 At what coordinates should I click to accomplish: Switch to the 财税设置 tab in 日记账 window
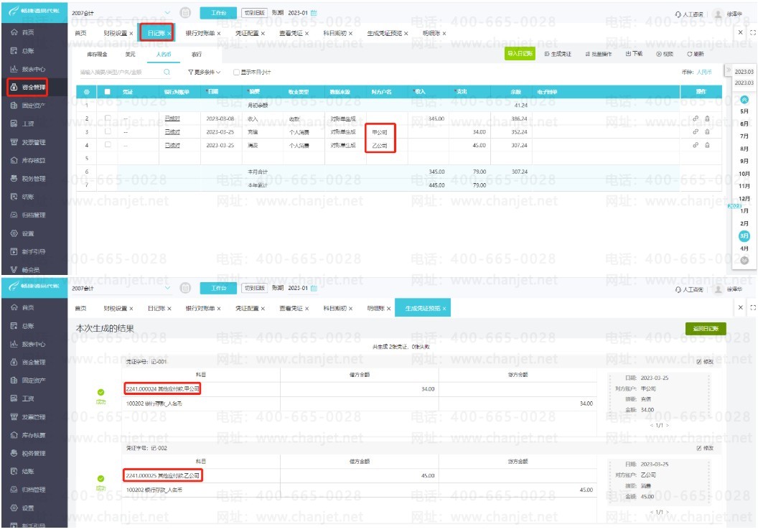pyautogui.click(x=116, y=33)
